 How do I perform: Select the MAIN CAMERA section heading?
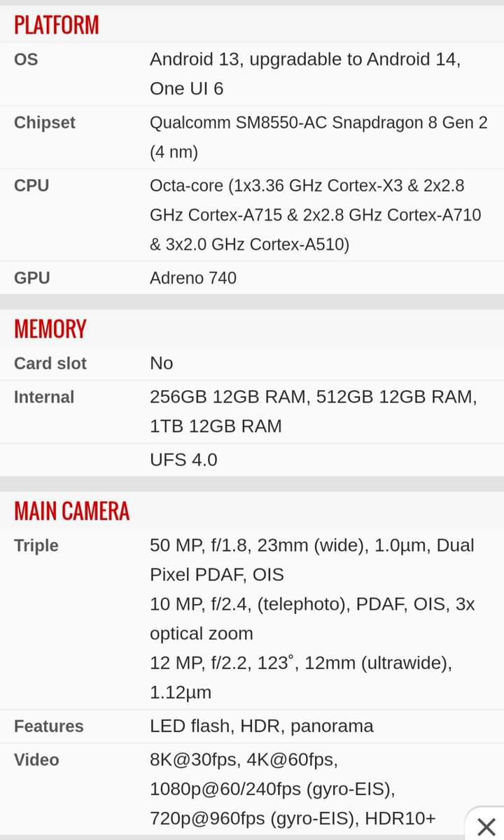[x=71, y=511]
